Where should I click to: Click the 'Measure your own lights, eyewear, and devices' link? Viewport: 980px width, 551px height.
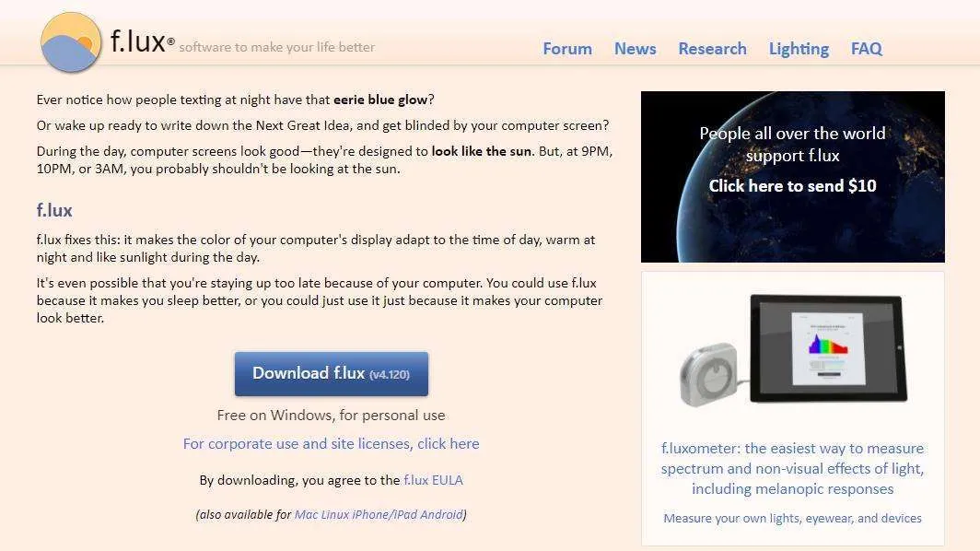(x=792, y=518)
